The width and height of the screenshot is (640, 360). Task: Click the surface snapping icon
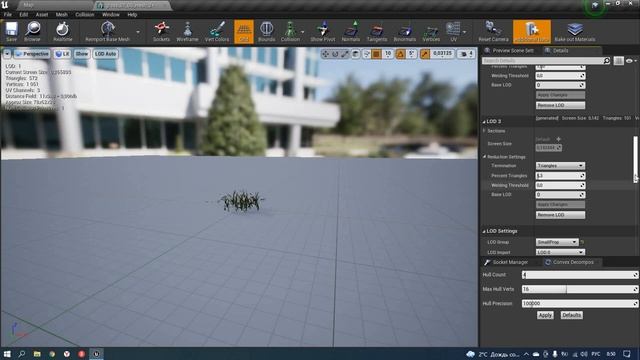(367, 54)
